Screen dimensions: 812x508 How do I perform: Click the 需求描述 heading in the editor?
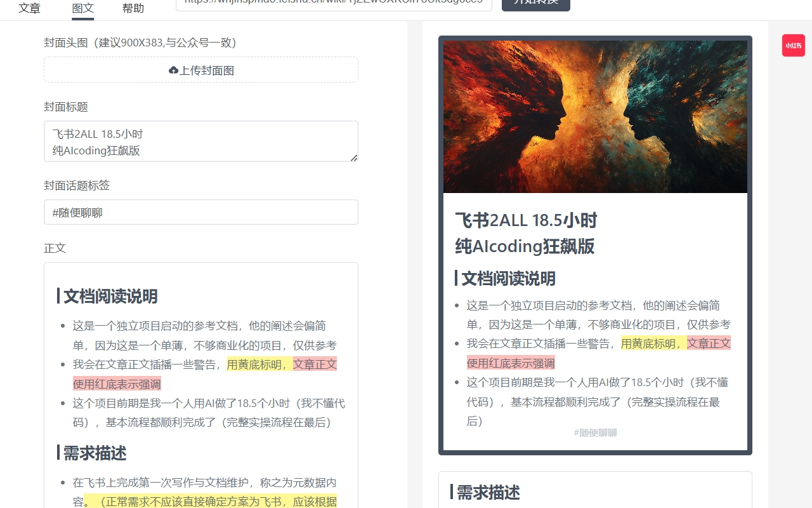tap(95, 453)
